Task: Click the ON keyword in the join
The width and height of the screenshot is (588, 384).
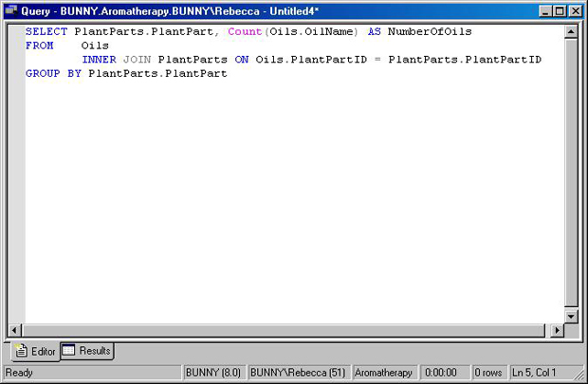Action: pos(242,59)
